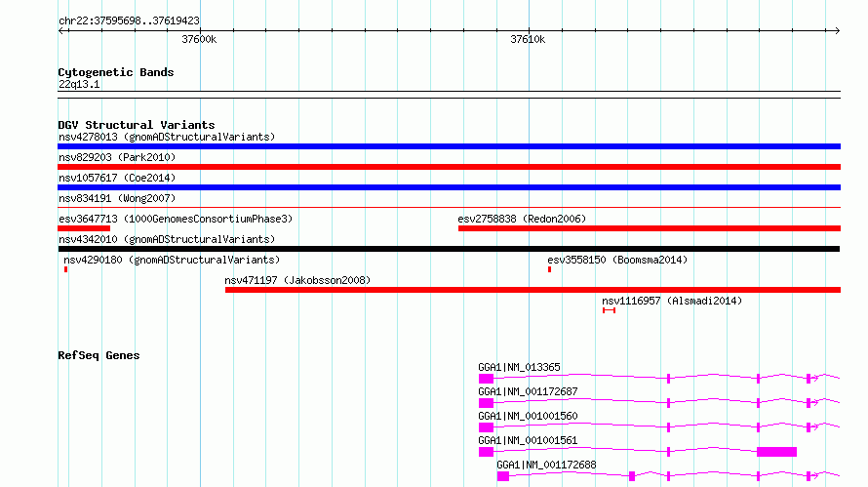Open transcript label GGA1|NM_001001561
This screenshot has height=487, width=868.
click(x=528, y=440)
